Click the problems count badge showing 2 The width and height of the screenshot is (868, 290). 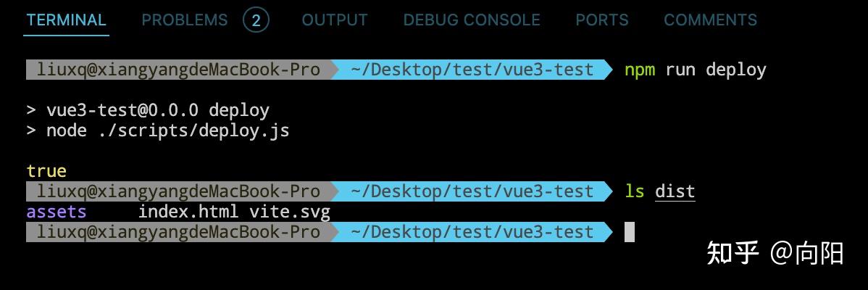click(256, 20)
